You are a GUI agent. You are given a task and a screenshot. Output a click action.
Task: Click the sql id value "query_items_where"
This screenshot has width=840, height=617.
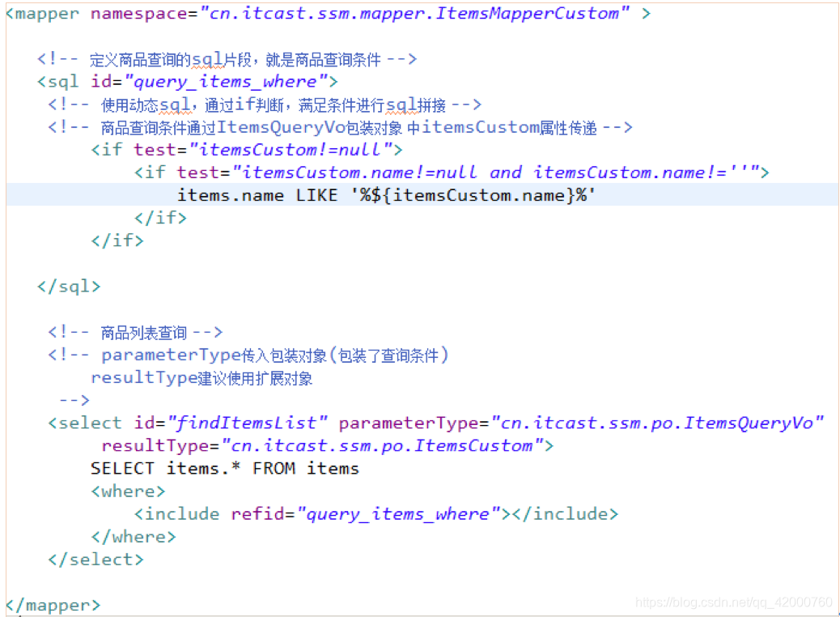coord(226,82)
